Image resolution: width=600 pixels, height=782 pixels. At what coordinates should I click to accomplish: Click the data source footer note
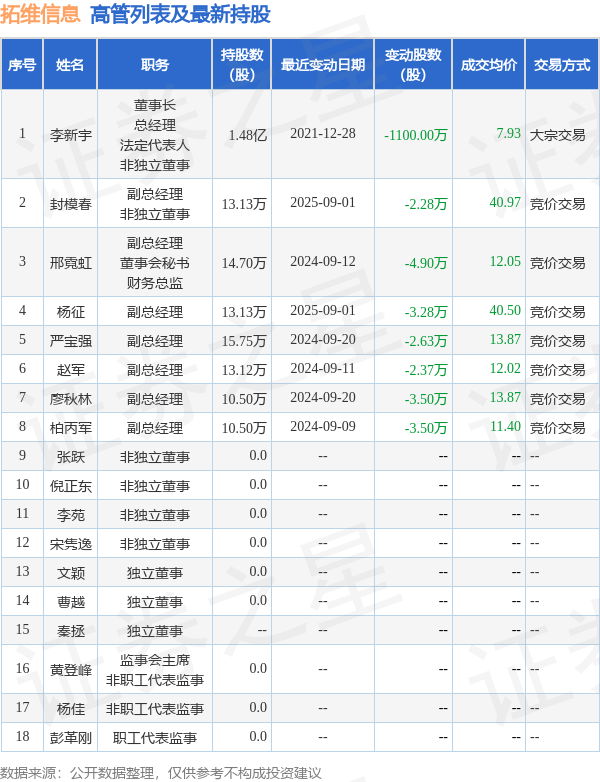pyautogui.click(x=161, y=773)
